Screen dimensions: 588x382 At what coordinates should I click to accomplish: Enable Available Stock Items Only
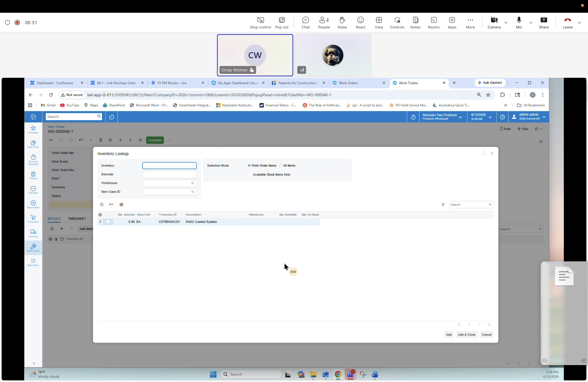tap(250, 175)
